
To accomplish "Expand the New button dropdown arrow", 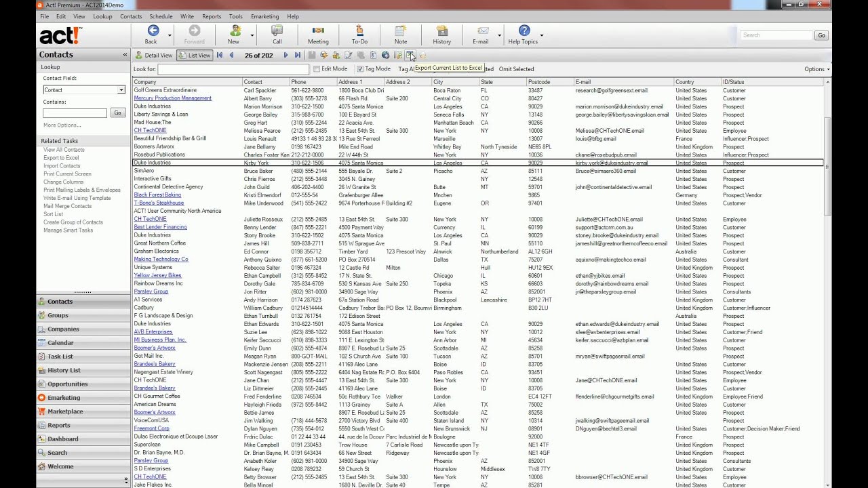I will pos(252,35).
